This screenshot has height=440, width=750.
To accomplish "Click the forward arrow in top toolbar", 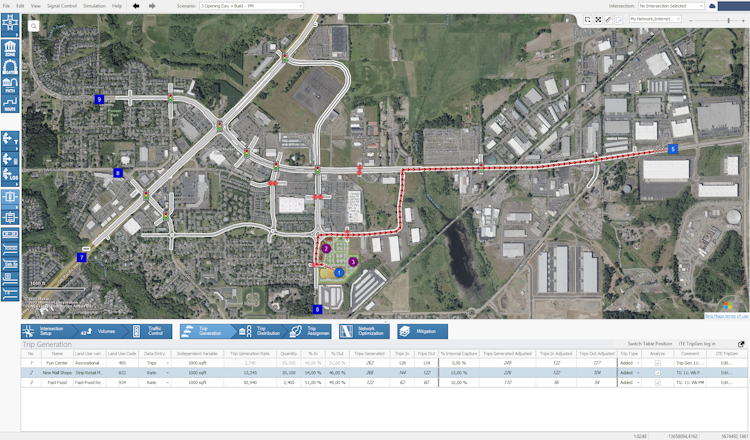I will tap(152, 6).
